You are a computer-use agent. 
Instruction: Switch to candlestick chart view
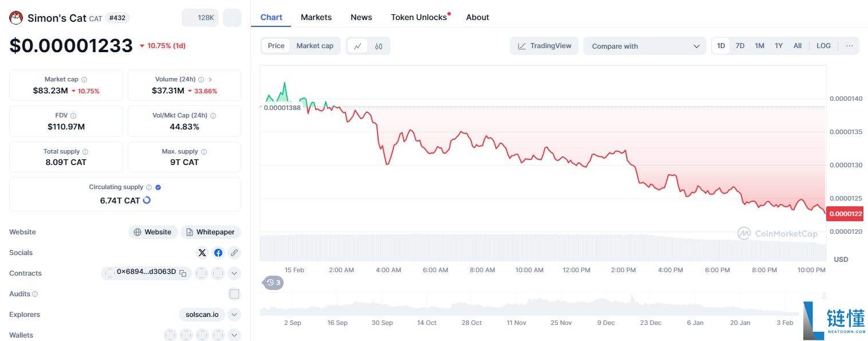pos(379,46)
